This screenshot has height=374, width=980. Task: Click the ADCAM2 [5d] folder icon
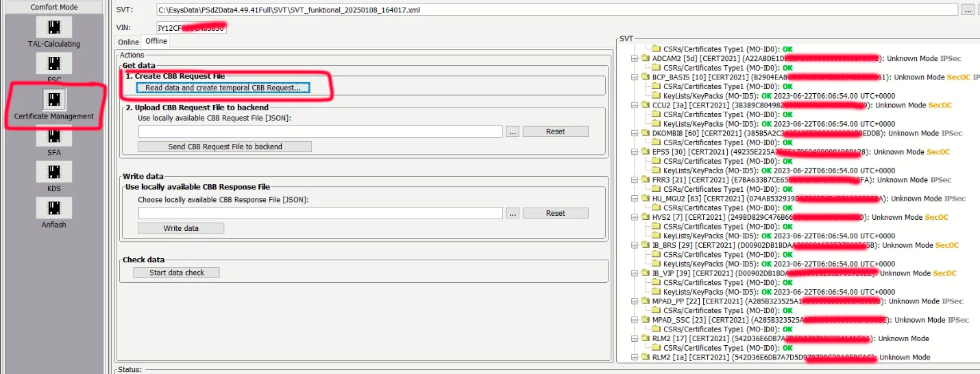[x=645, y=59]
